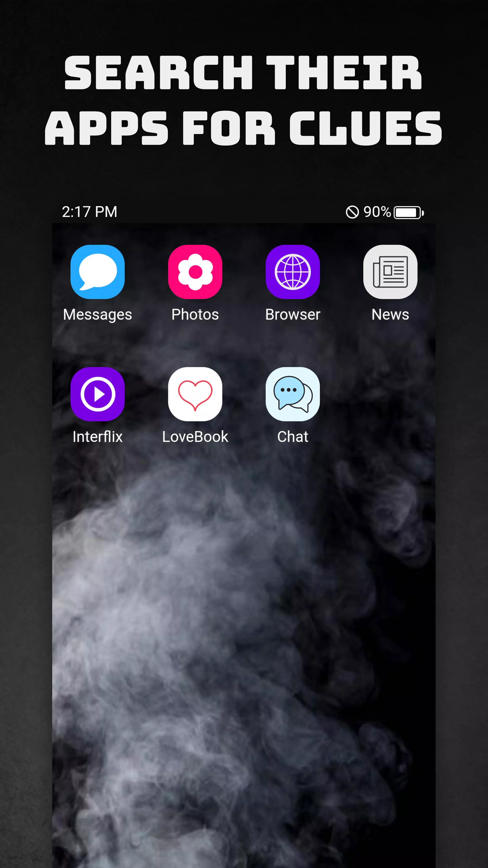Expand app drawer for more apps
This screenshot has width=488, height=868.
(x=244, y=835)
